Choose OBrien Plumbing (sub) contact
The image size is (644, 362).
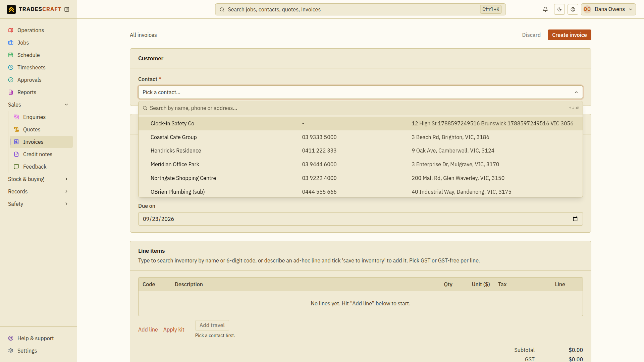[360, 191]
